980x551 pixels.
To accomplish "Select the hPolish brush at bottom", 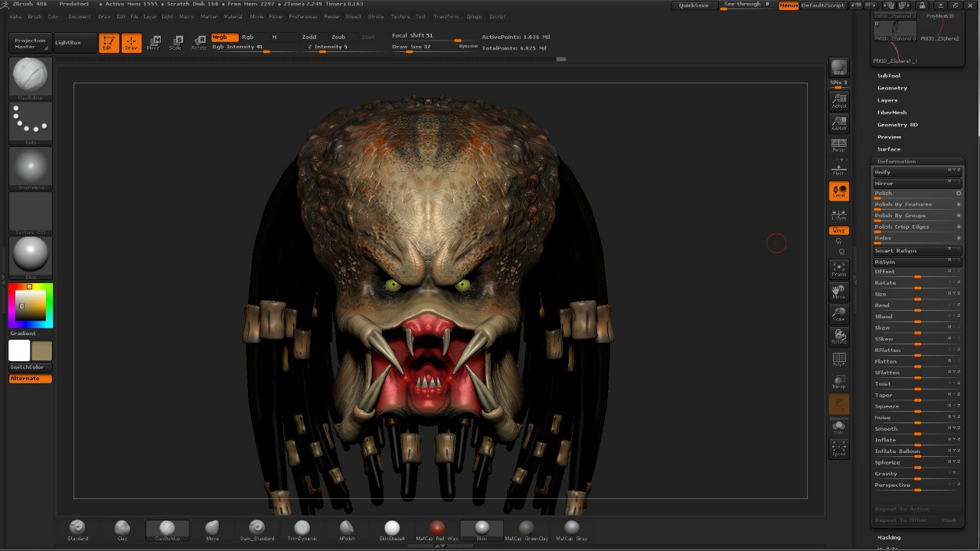I will coord(347,530).
